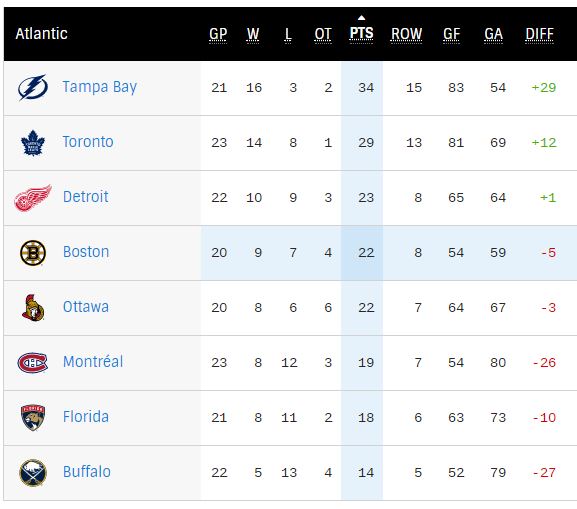Open the Tampa Bay team link

click(x=100, y=87)
